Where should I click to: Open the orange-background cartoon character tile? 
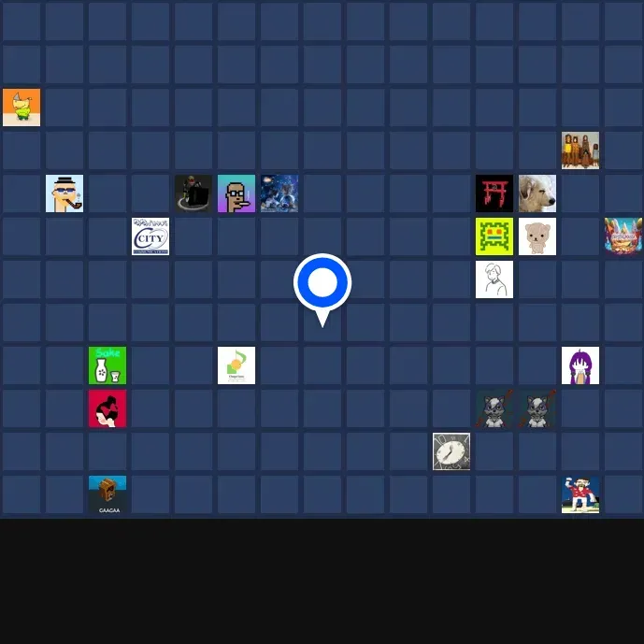[21, 107]
